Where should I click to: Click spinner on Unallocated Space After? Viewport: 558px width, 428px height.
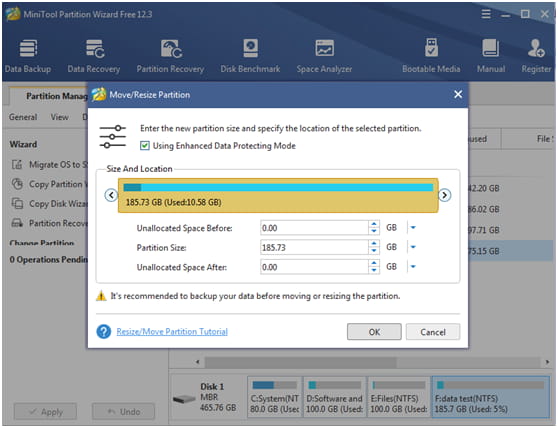tap(374, 267)
